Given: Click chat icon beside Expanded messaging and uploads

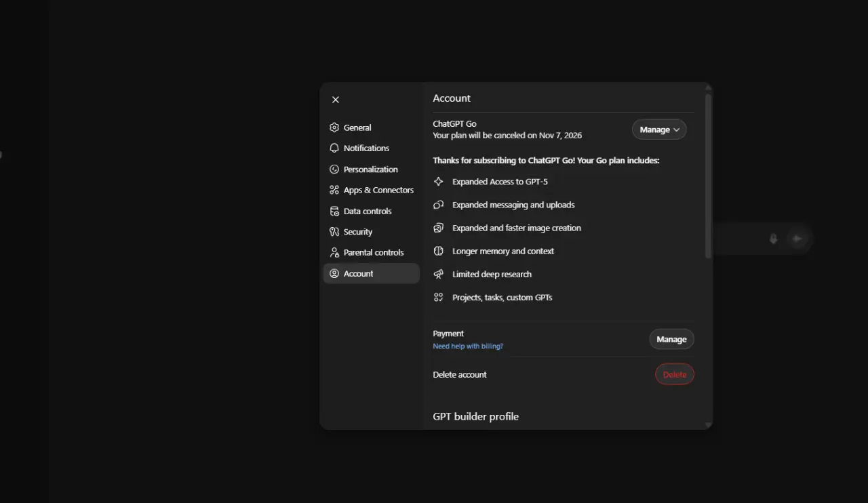Looking at the screenshot, I should pyautogui.click(x=439, y=205).
